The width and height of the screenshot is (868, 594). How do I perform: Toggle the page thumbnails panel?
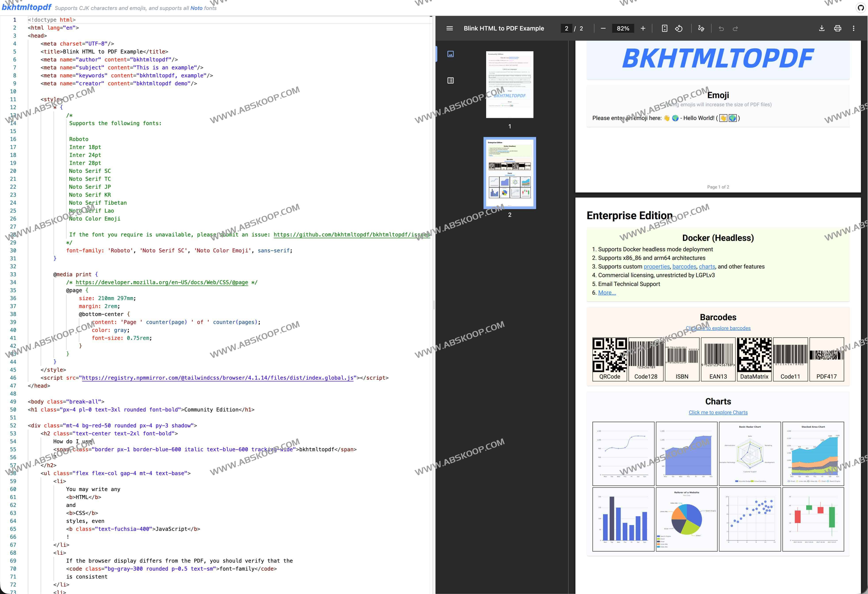tap(450, 53)
